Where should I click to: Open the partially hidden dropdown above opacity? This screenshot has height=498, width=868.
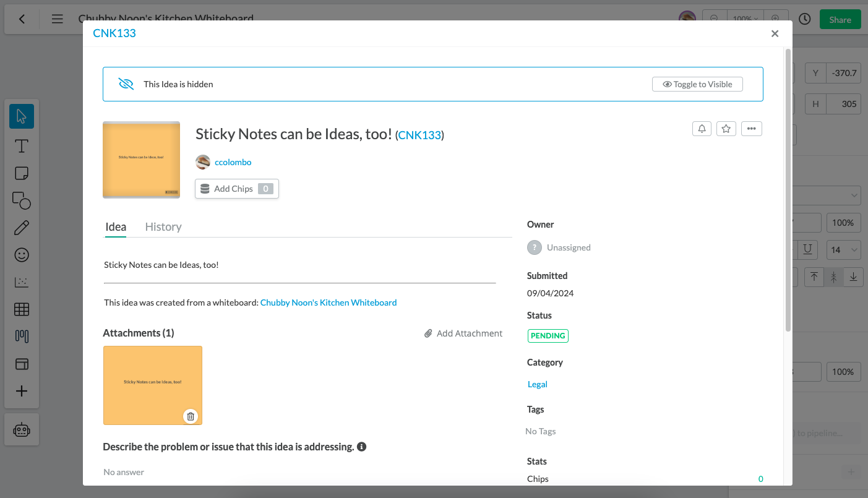[x=827, y=196]
